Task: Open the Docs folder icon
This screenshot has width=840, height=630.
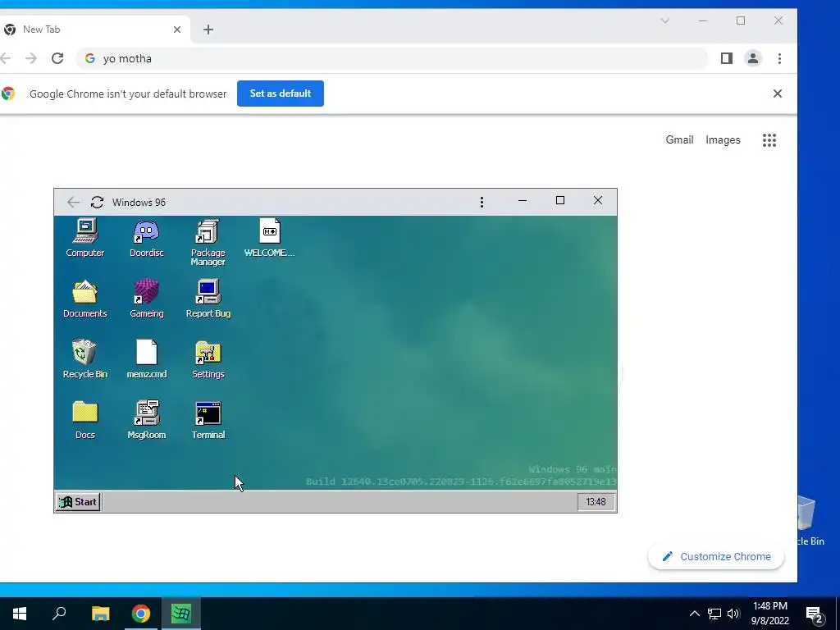Action: click(85, 419)
